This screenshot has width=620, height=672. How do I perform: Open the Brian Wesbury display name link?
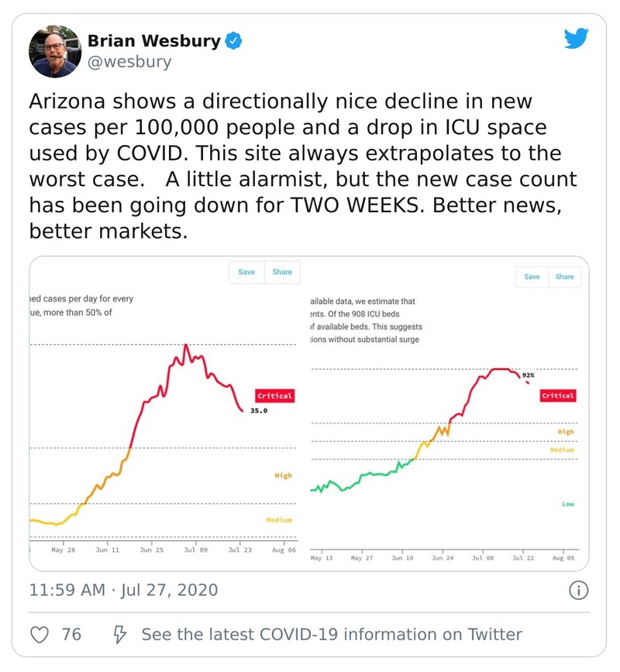point(153,41)
